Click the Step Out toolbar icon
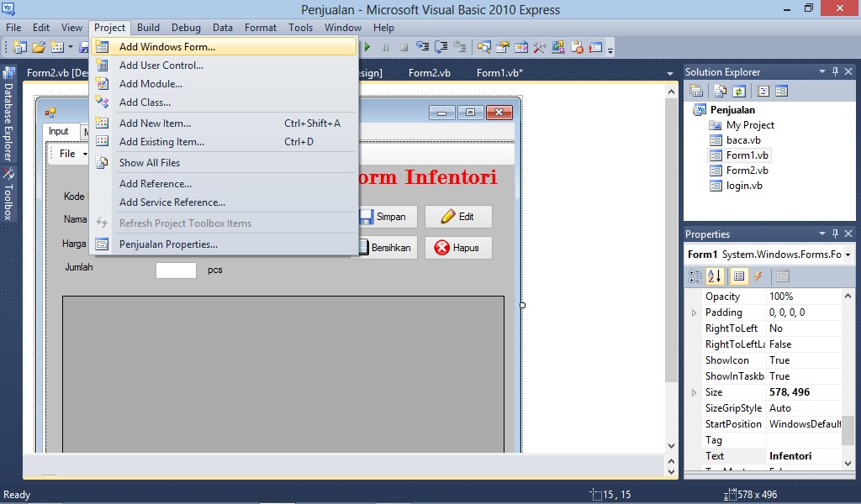This screenshot has height=504, width=861. 460,47
